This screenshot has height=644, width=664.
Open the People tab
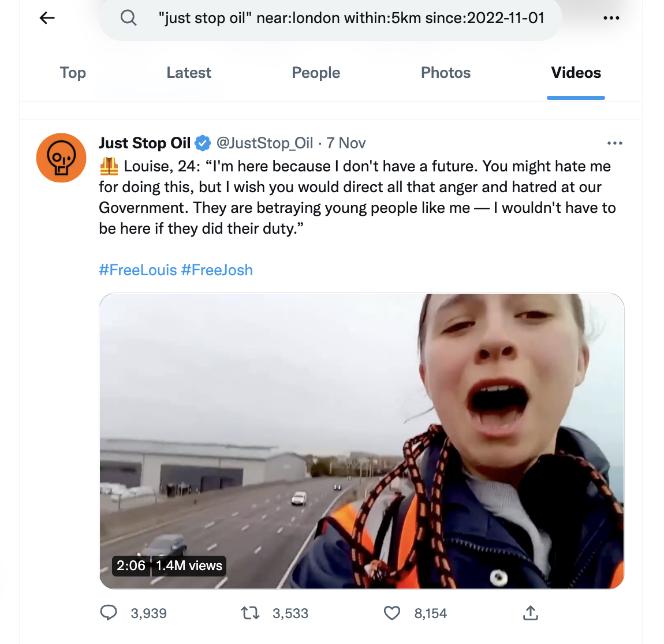click(x=316, y=73)
